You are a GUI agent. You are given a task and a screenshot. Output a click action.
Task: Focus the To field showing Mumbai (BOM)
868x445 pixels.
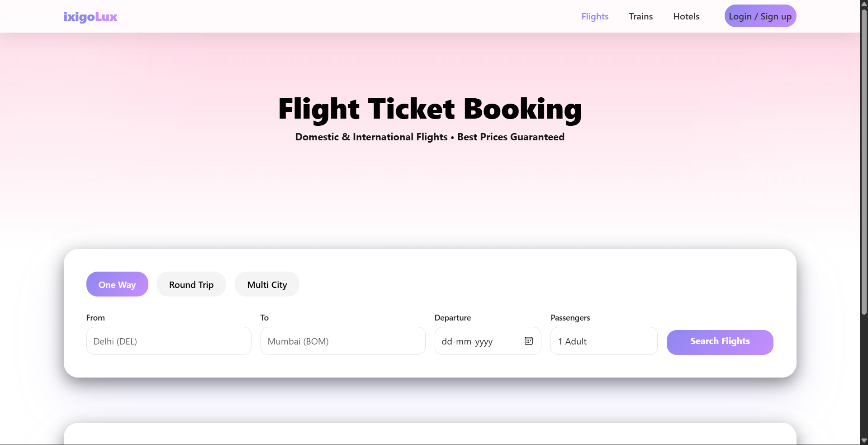pos(343,341)
